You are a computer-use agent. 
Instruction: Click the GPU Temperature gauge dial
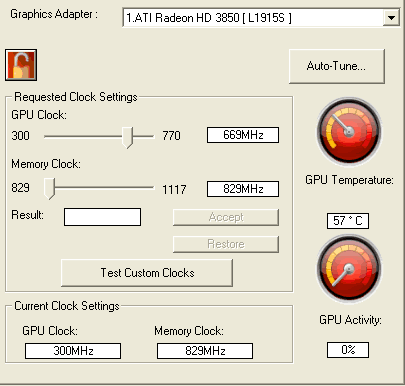(x=349, y=132)
